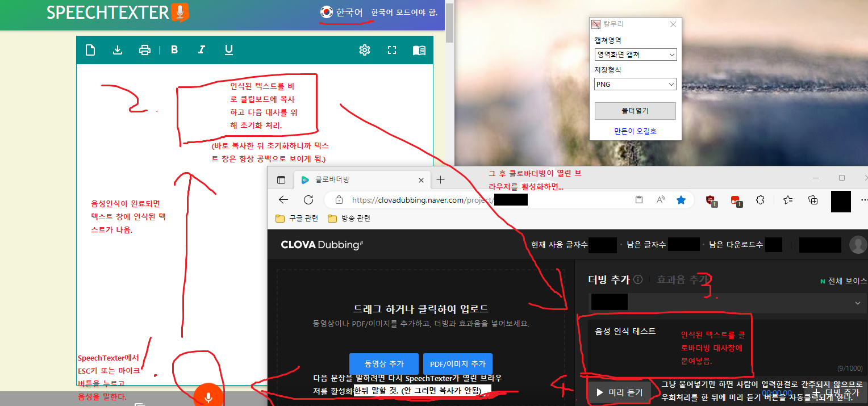868x406 pixels.
Task: Select the 더빙 추가 tab
Action: pos(608,279)
